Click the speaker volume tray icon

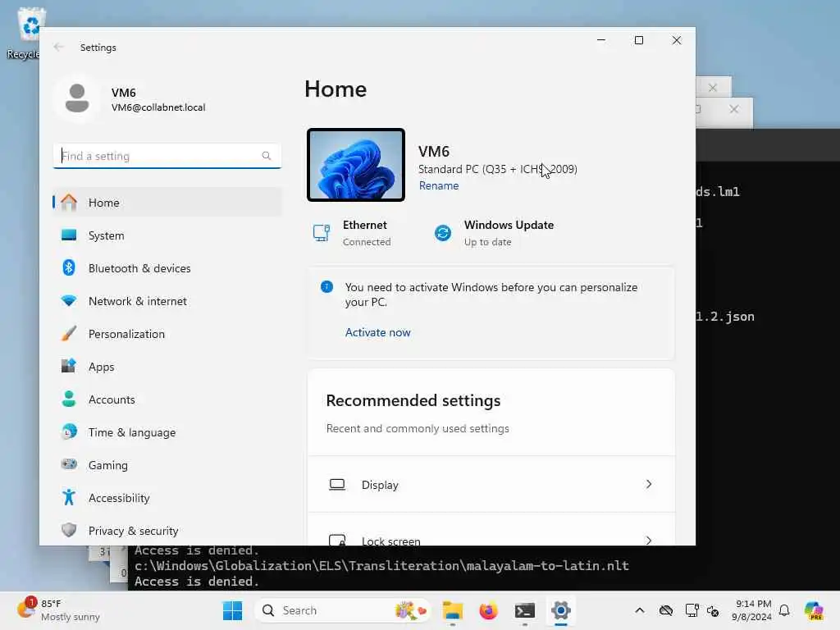tap(713, 610)
